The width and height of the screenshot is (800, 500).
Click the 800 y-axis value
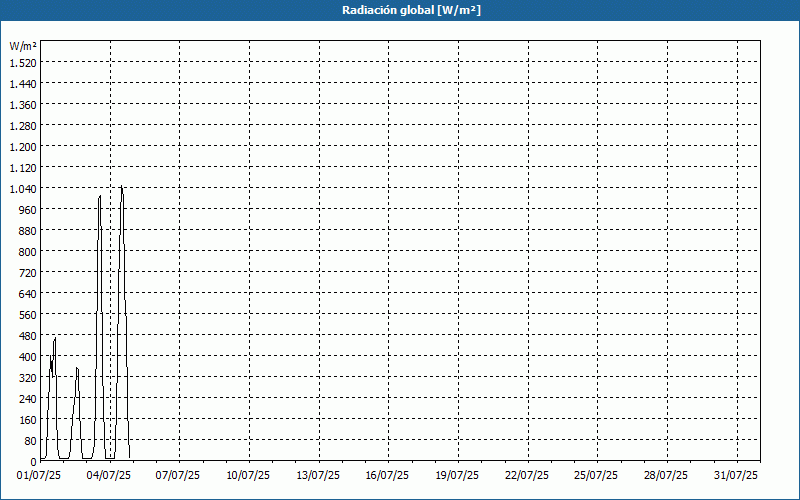[27, 252]
